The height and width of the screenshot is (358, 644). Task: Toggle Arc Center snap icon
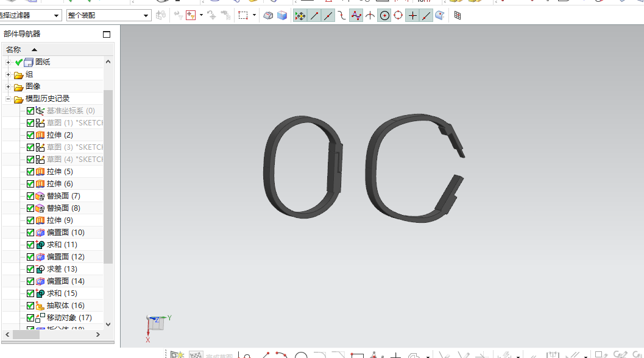pyautogui.click(x=384, y=16)
